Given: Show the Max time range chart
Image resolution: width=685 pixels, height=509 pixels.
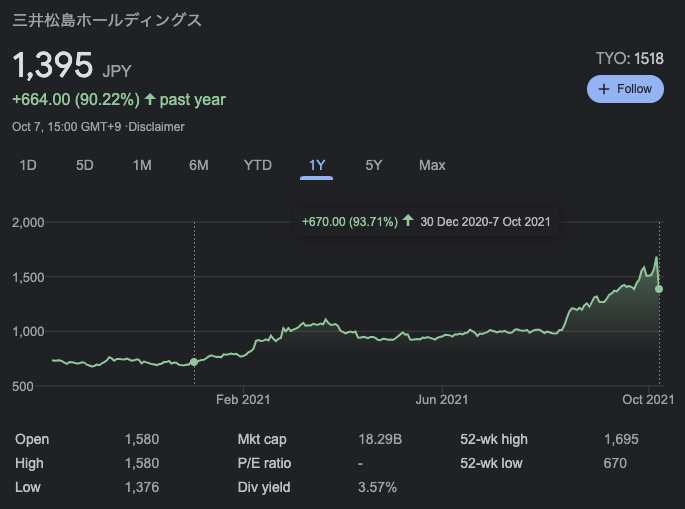Looking at the screenshot, I should (x=432, y=165).
